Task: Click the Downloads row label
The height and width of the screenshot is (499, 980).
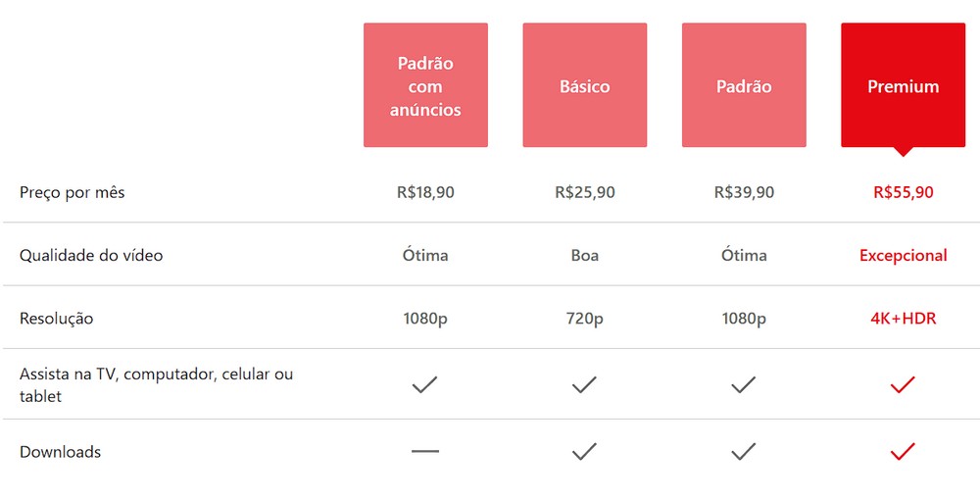Action: point(60,452)
